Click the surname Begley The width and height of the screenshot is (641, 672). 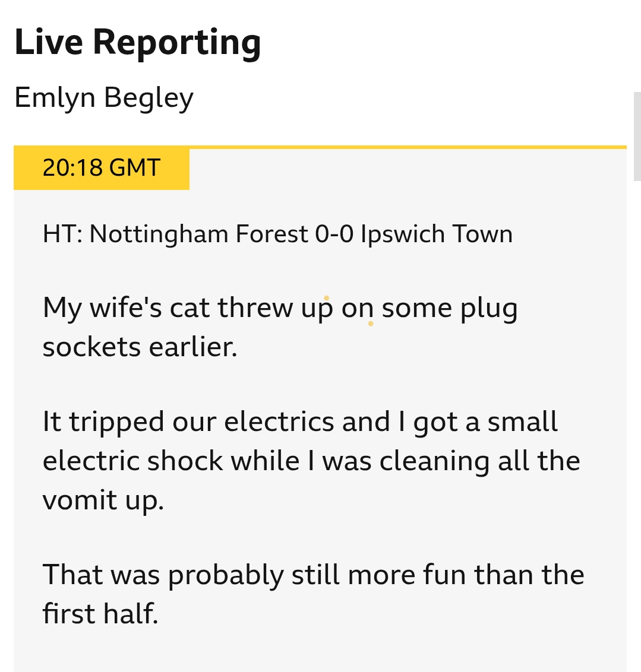click(x=149, y=98)
